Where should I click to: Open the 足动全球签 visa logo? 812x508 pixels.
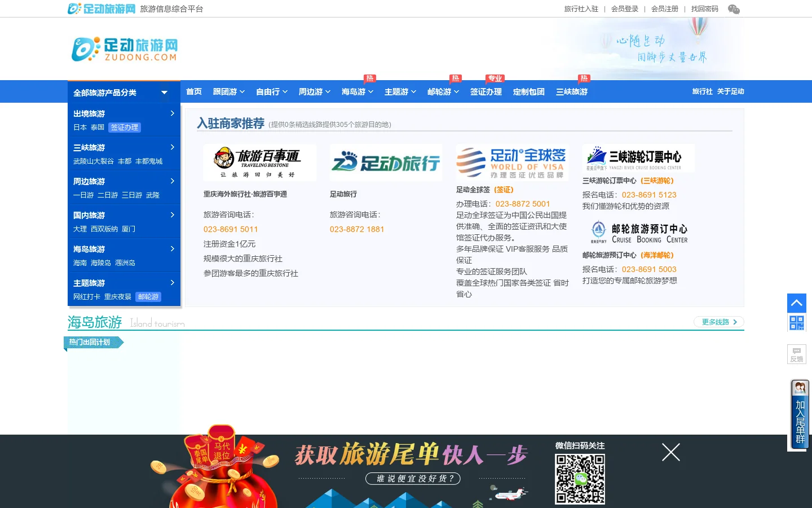[x=513, y=163]
